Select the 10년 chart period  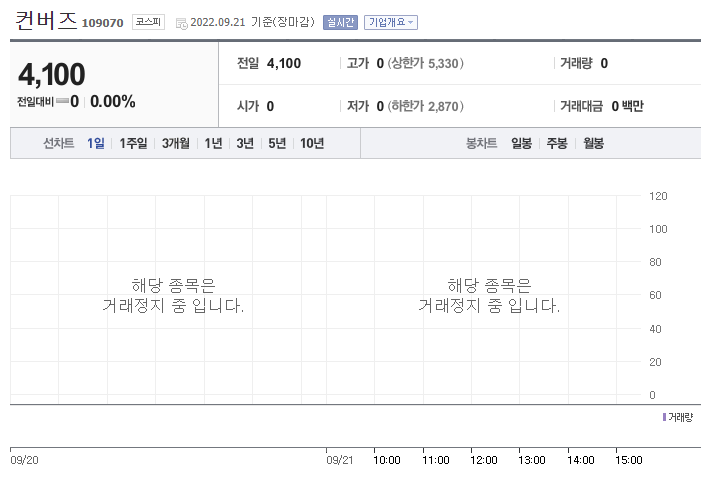tap(312, 143)
